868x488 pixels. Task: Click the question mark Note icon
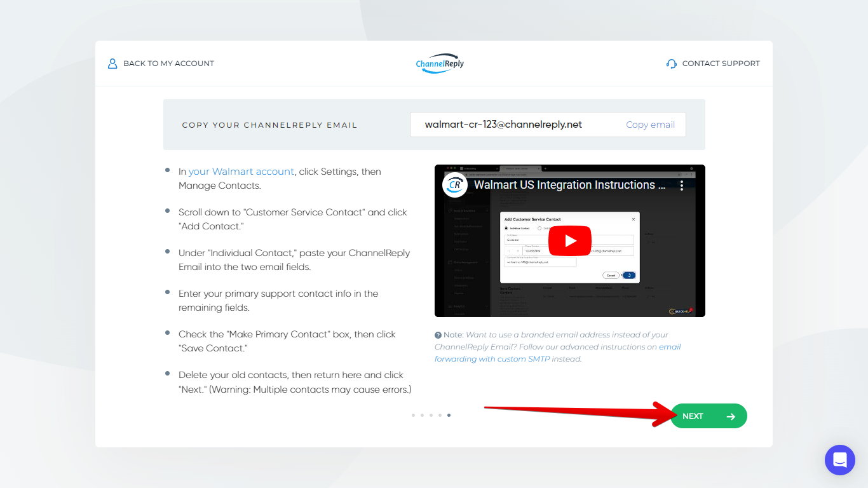(438, 335)
